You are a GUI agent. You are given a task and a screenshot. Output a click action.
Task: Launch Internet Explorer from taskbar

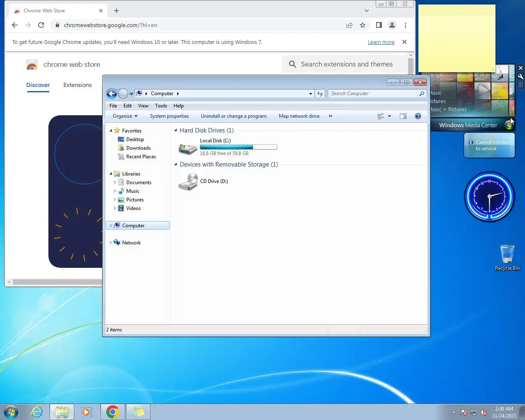click(x=37, y=412)
